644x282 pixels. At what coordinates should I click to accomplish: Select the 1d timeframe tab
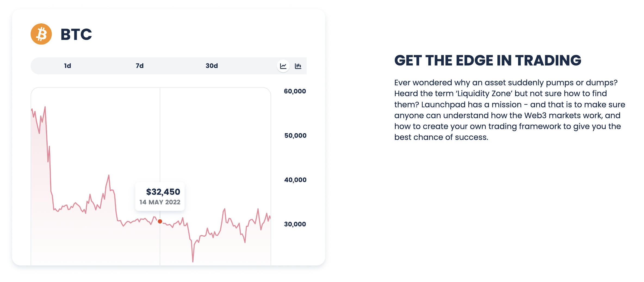click(x=67, y=66)
